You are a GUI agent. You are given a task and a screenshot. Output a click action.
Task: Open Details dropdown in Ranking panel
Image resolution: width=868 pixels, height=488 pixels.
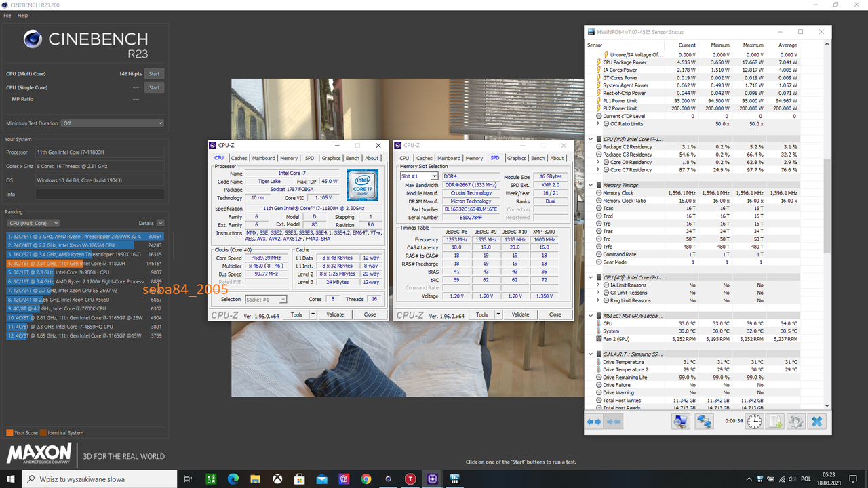tap(160, 223)
